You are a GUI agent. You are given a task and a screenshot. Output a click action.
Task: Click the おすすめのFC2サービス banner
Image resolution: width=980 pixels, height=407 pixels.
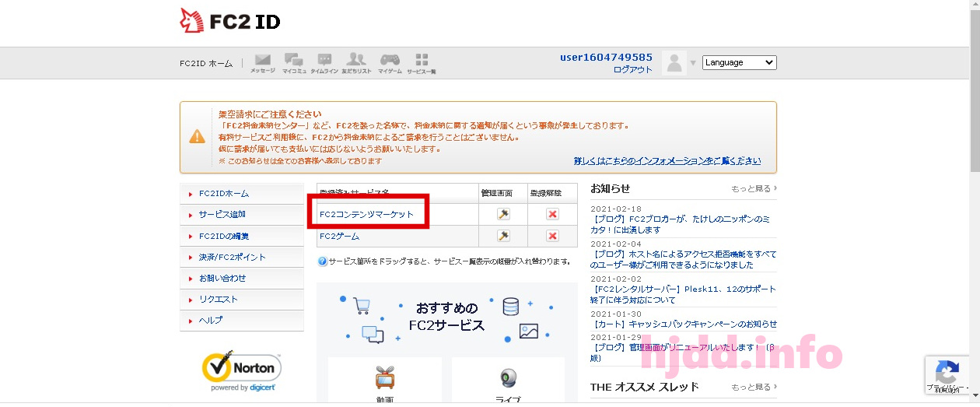(x=446, y=317)
